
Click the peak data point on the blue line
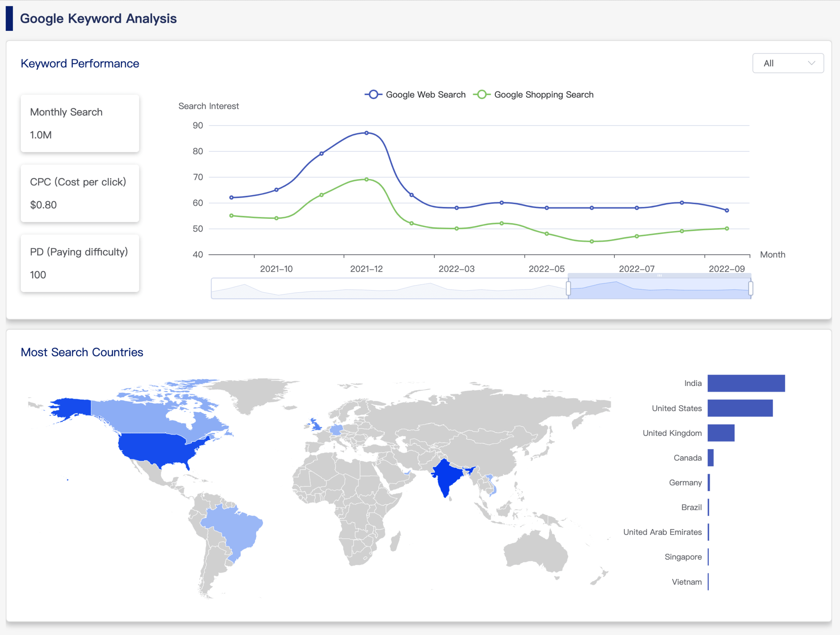point(366,132)
